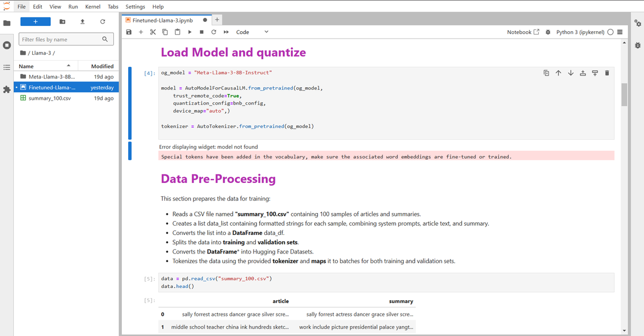Screen dimensions: 644x336
Task: Insert a cell above from cell toolbar
Action: pyautogui.click(x=583, y=73)
